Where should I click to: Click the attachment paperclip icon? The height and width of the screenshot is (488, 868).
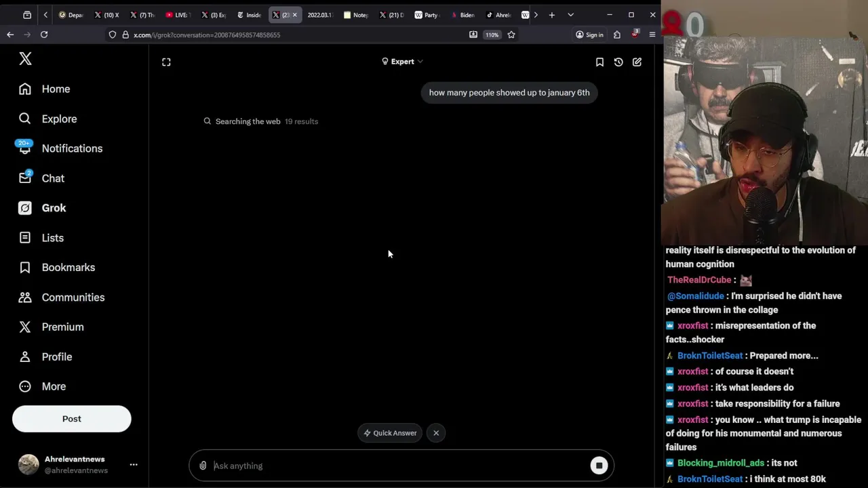click(x=203, y=466)
